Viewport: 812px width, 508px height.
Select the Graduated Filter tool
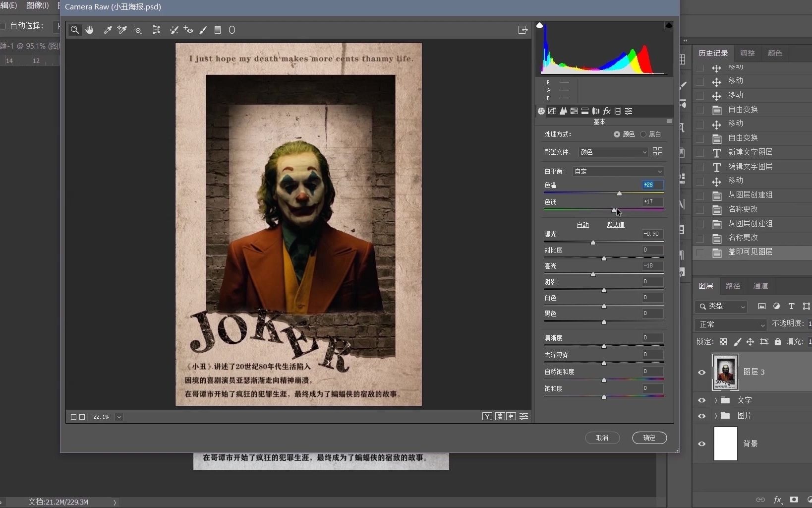217,30
